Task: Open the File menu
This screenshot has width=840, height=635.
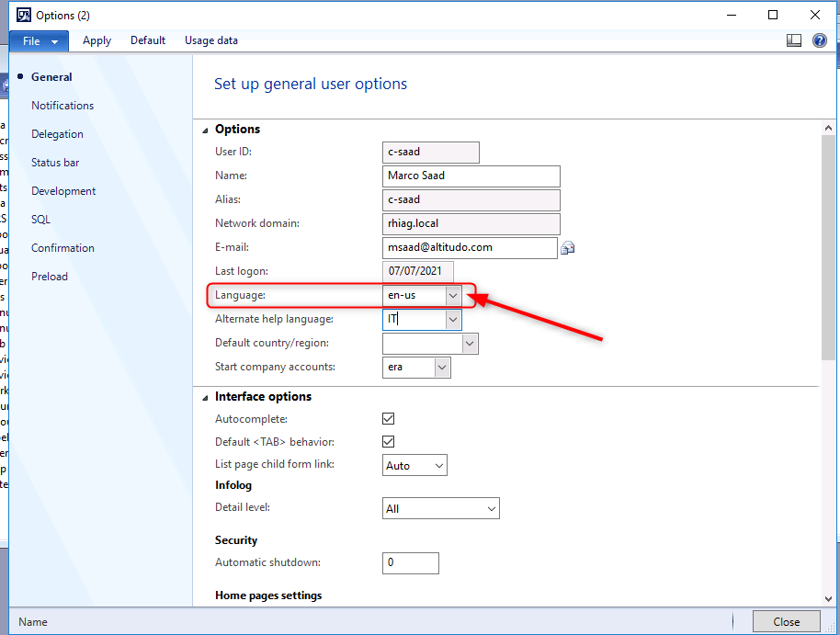Action: (39, 40)
